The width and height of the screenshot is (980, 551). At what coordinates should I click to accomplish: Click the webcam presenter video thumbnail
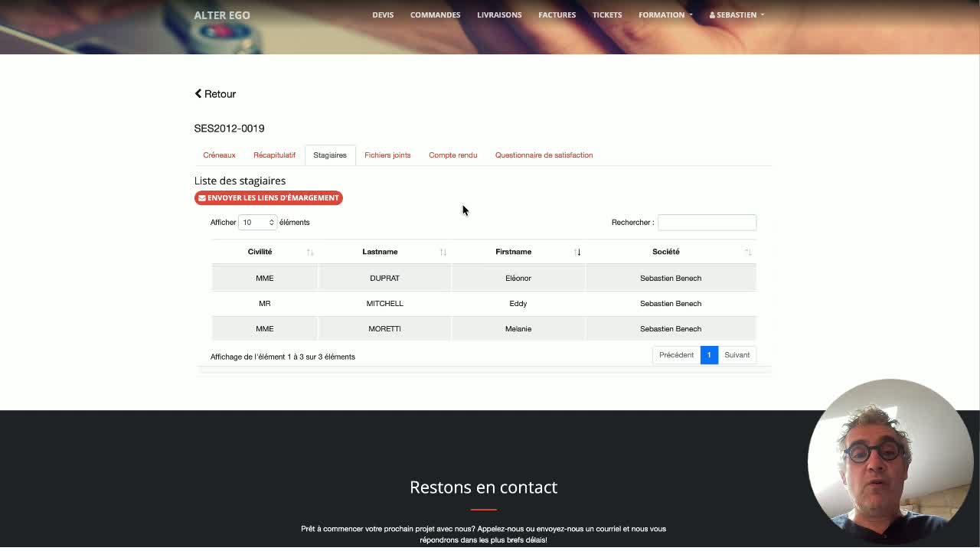[x=890, y=461]
